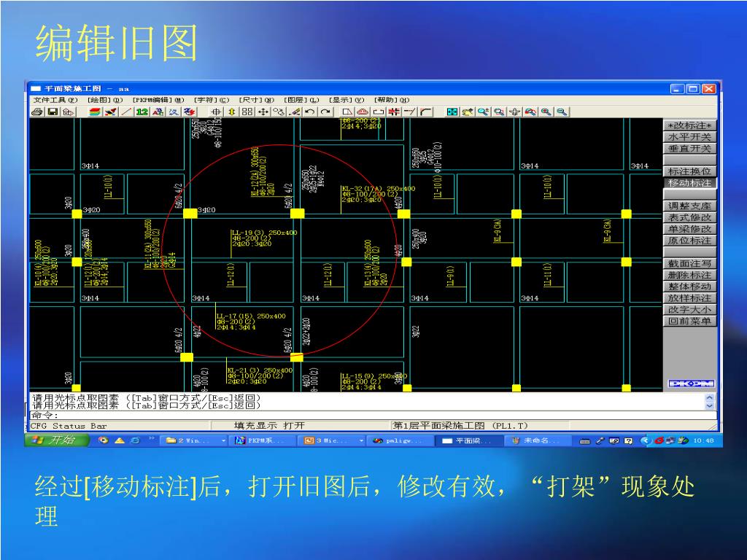Click the 放样标注 button
Image resolution: width=747 pixels, height=560 pixels.
(x=689, y=298)
